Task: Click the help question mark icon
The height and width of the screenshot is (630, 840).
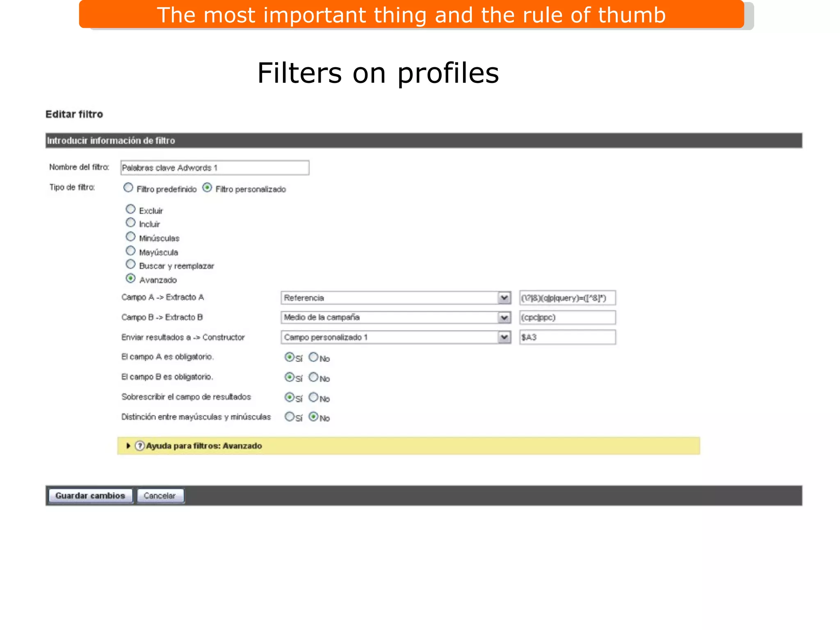Action: pos(139,446)
